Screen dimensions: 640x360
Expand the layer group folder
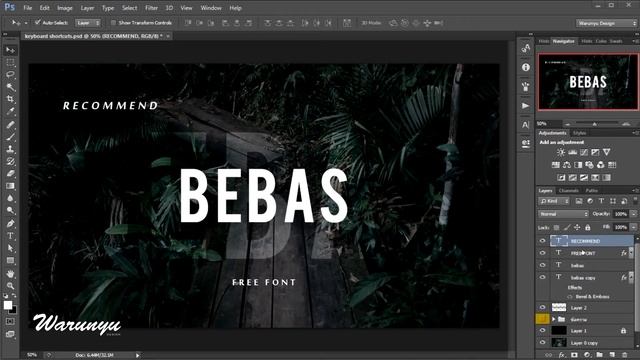click(x=554, y=319)
